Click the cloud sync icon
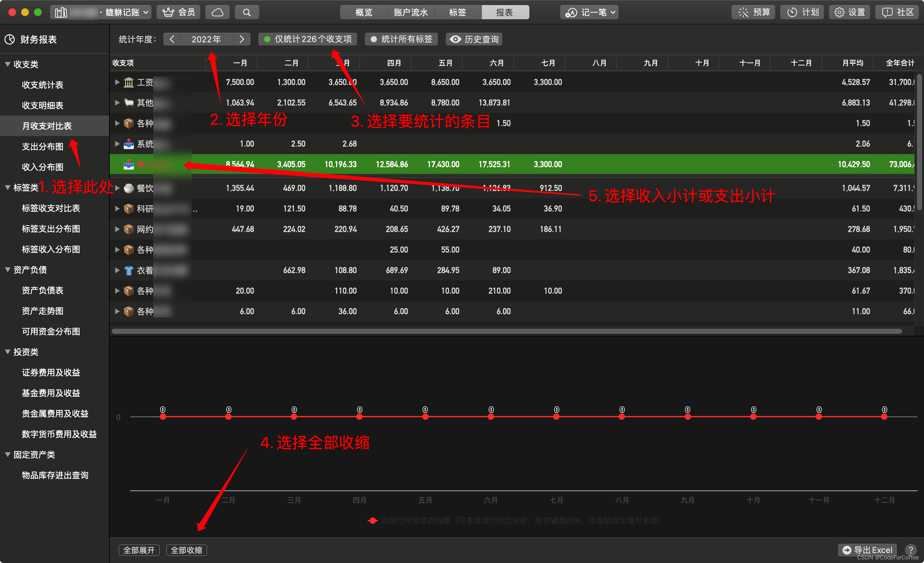 coord(218,13)
